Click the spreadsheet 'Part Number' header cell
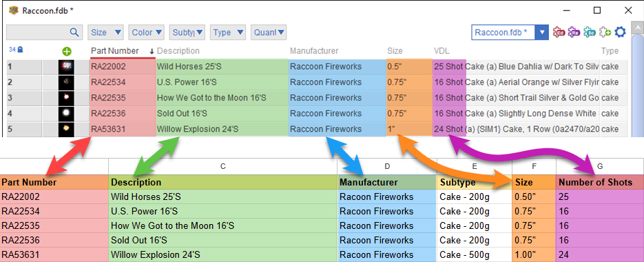 point(54,182)
